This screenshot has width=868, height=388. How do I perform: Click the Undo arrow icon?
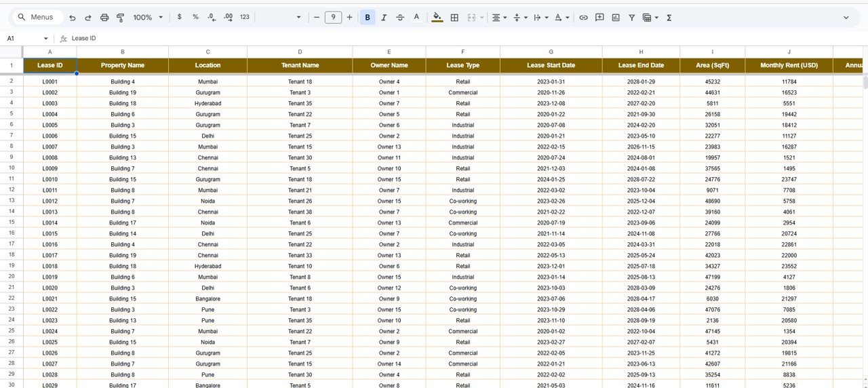(x=73, y=18)
